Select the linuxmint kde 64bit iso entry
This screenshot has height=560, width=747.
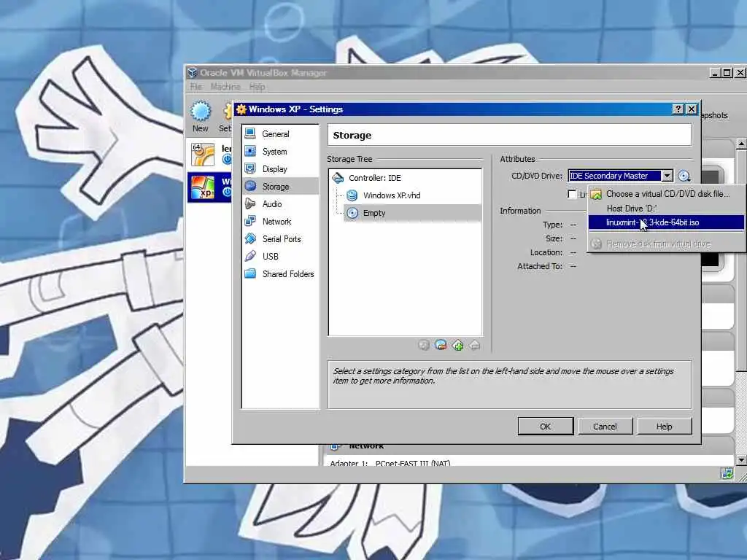click(667, 222)
